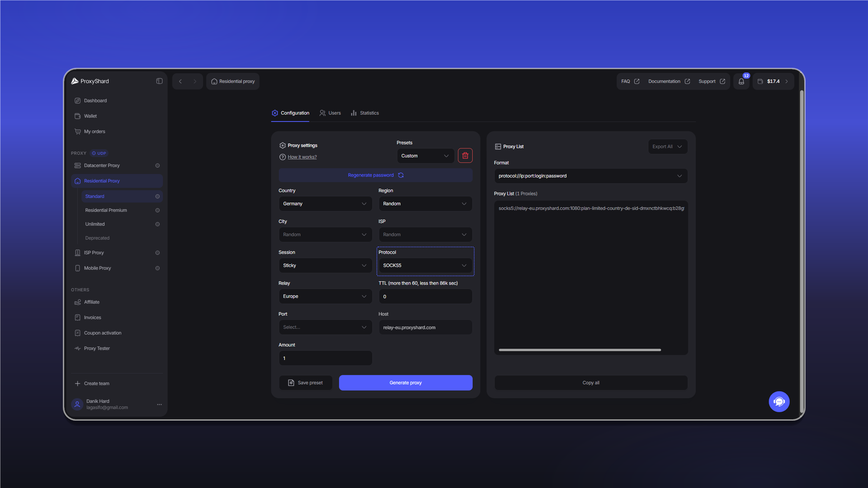This screenshot has height=488, width=868.
Task: Open the Presets Custom dropdown
Action: [x=425, y=156]
